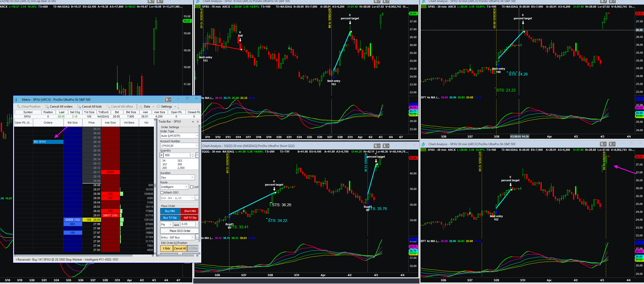Click the S symbol-link button in Matrix title
This screenshot has height=284, width=644.
168,100
